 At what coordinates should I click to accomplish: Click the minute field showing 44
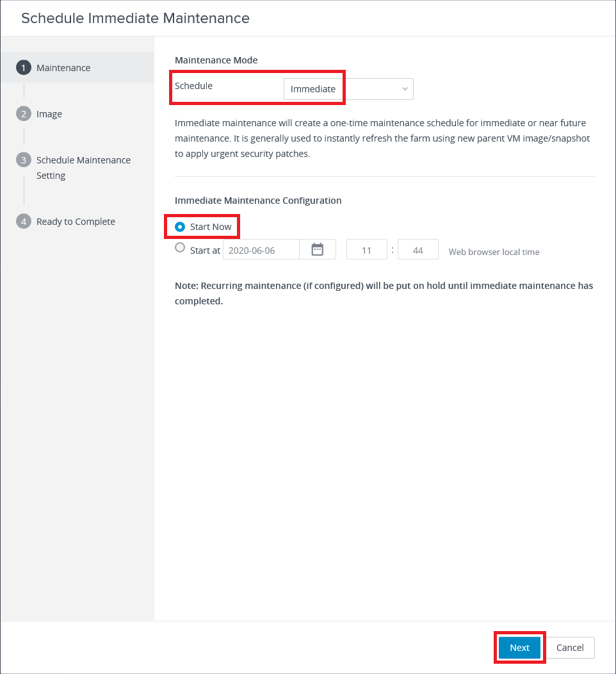pos(418,250)
